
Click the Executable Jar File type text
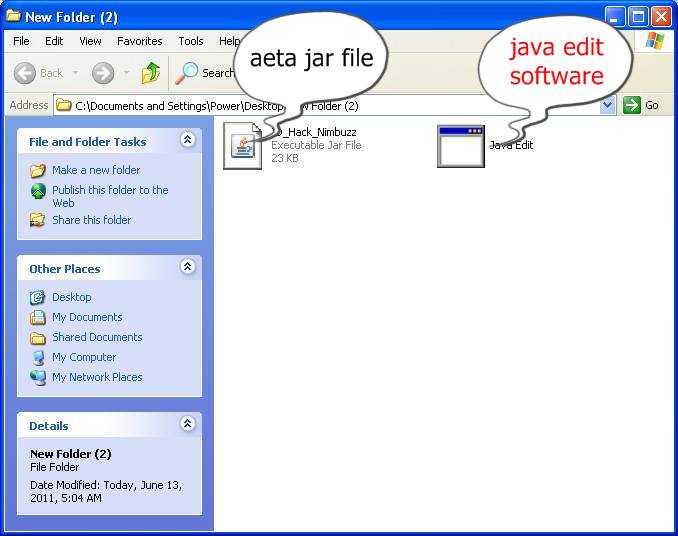coord(316,145)
